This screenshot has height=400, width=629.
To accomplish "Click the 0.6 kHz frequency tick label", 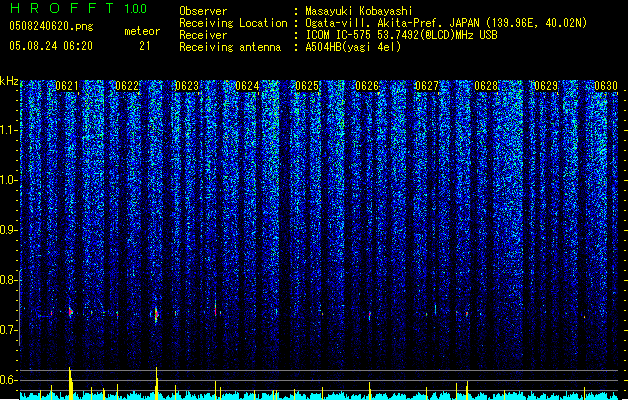I will (x=8, y=380).
